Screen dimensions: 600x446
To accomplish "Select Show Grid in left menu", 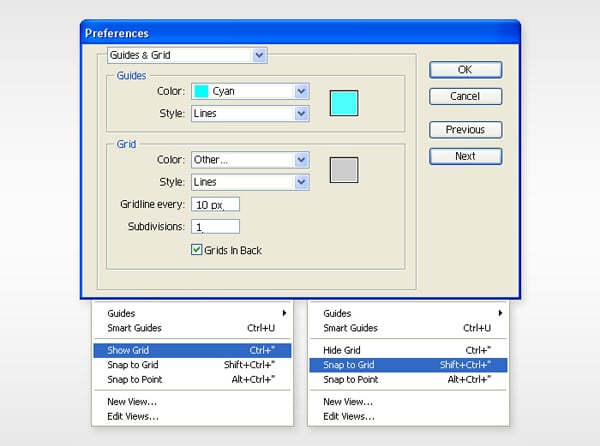I will [191, 351].
